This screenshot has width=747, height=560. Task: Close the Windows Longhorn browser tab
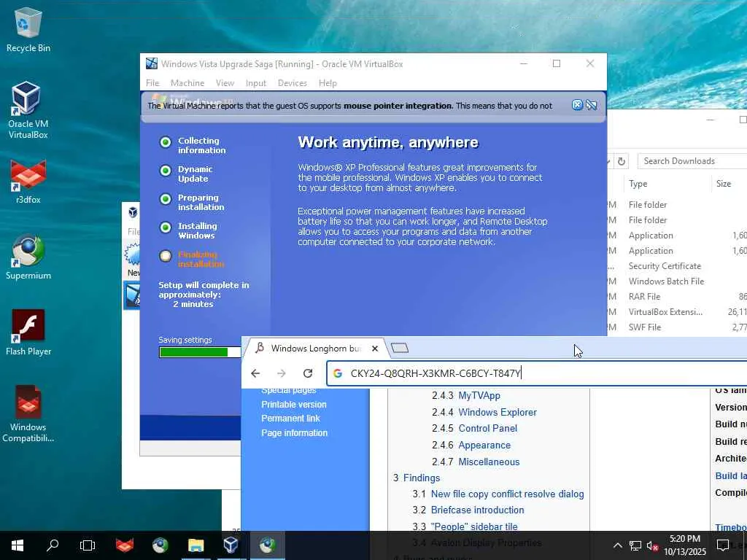[x=375, y=349]
